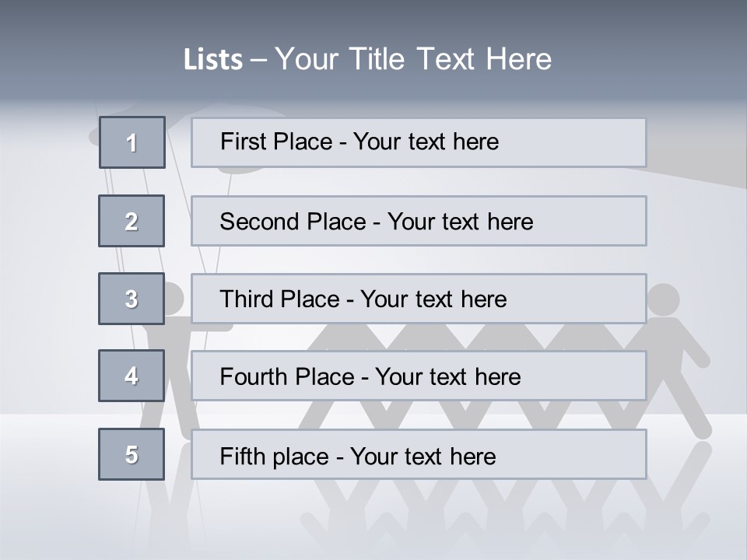This screenshot has height=560, width=747.
Task: Click "Your text here" in Fifth place row
Action: point(423,456)
